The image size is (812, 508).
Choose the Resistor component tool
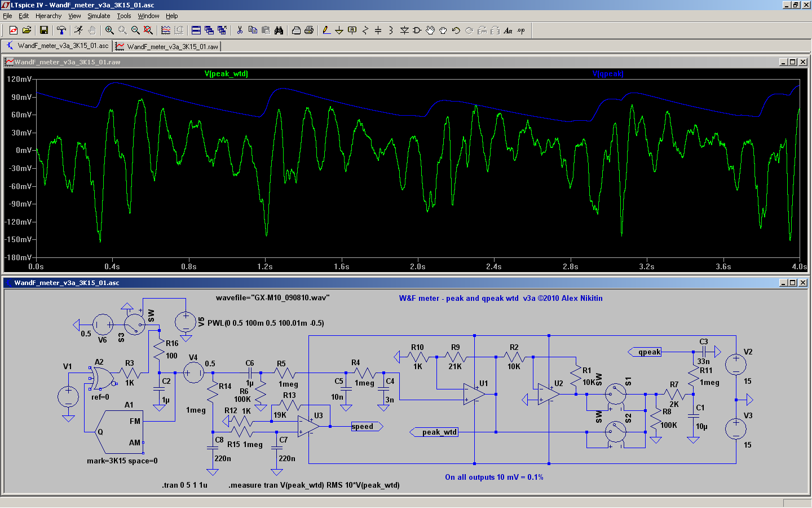(x=365, y=30)
